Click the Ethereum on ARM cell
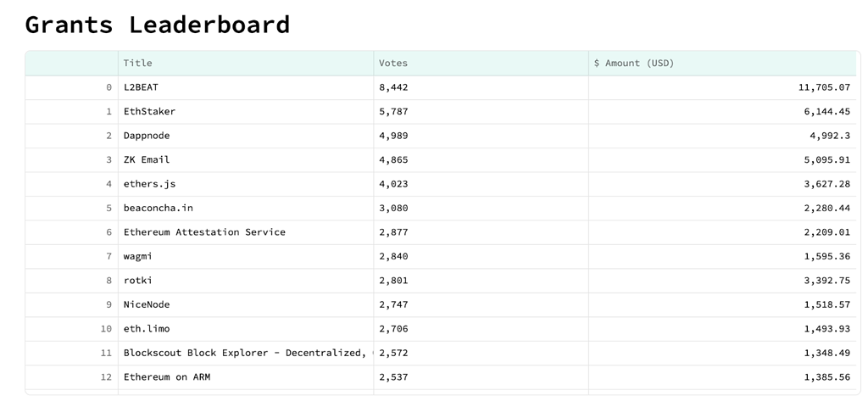The height and width of the screenshot is (407, 868). click(x=167, y=377)
